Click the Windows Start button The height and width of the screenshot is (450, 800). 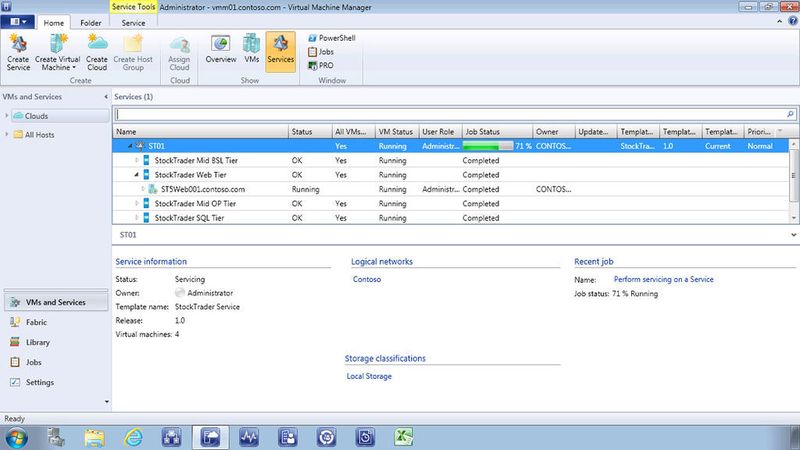[x=17, y=438]
